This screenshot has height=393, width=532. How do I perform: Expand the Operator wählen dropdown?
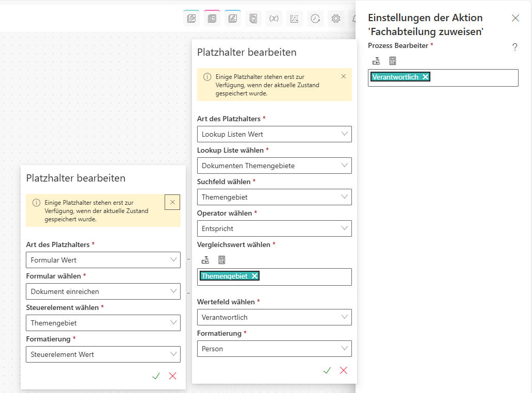pyautogui.click(x=275, y=228)
